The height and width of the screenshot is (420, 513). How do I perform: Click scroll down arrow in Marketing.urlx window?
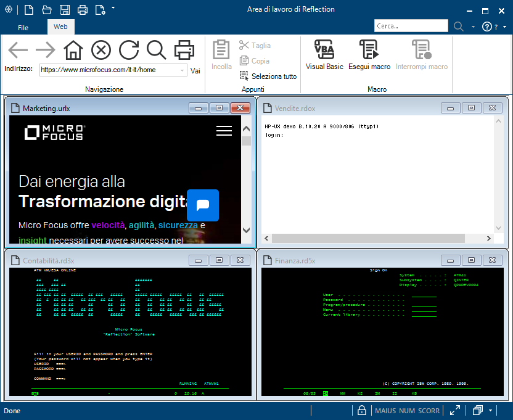(x=247, y=230)
